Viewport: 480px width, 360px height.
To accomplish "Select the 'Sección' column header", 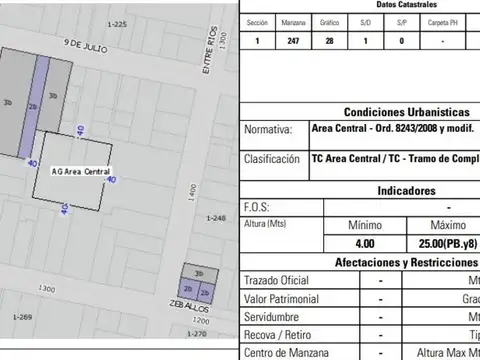I will tap(257, 23).
